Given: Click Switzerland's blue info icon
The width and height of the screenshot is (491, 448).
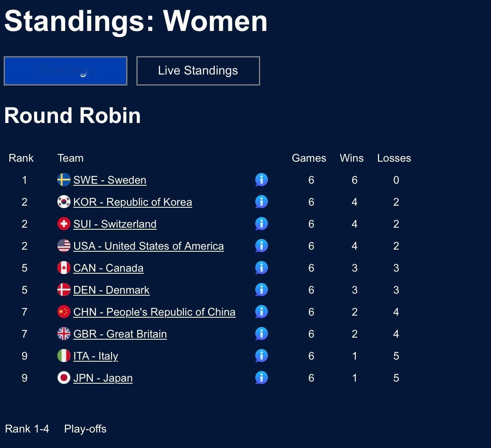Looking at the screenshot, I should click(x=261, y=224).
